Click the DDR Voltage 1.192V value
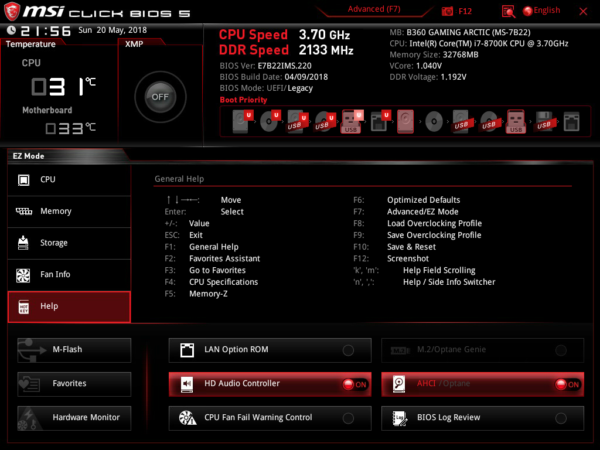 (x=428, y=77)
